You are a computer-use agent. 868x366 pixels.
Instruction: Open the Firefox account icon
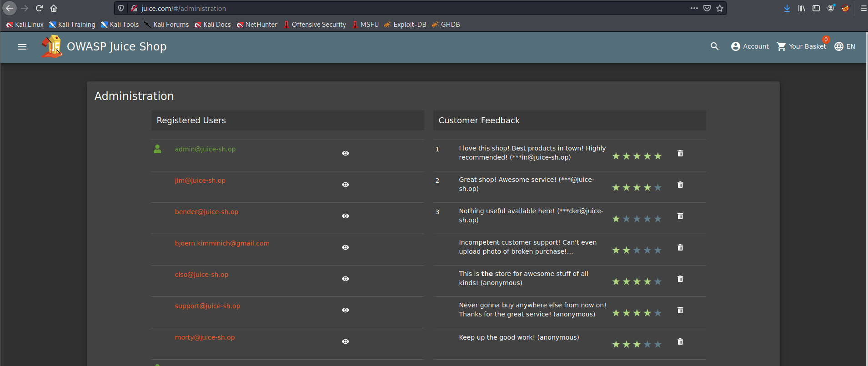point(831,8)
